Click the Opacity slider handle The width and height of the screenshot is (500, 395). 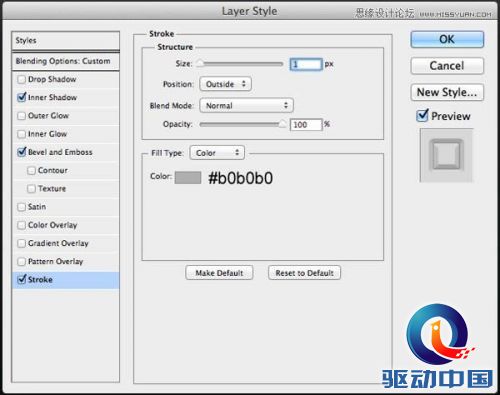point(282,124)
